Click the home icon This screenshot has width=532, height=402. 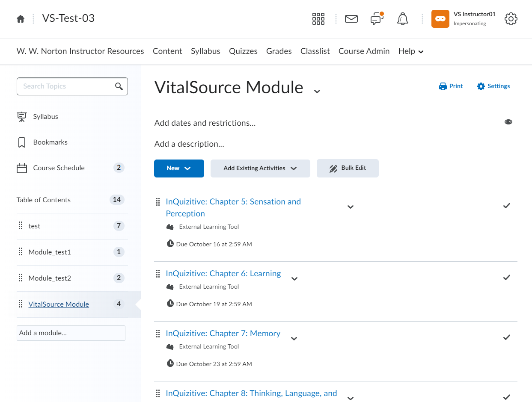click(x=21, y=19)
